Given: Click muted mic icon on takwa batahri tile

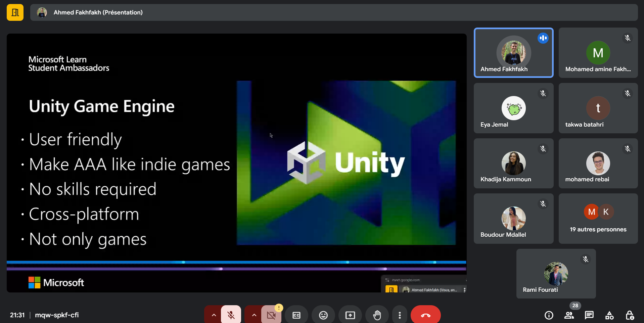Looking at the screenshot, I should point(628,93).
